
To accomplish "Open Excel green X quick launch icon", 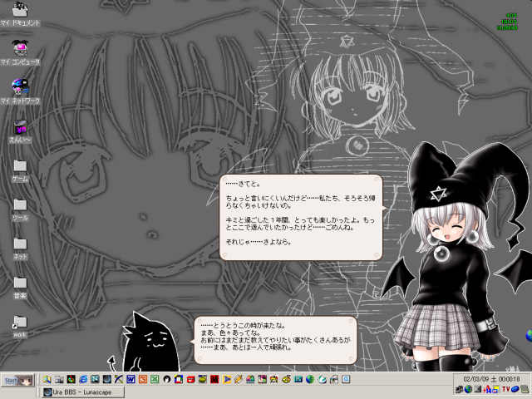I will (x=155, y=379).
